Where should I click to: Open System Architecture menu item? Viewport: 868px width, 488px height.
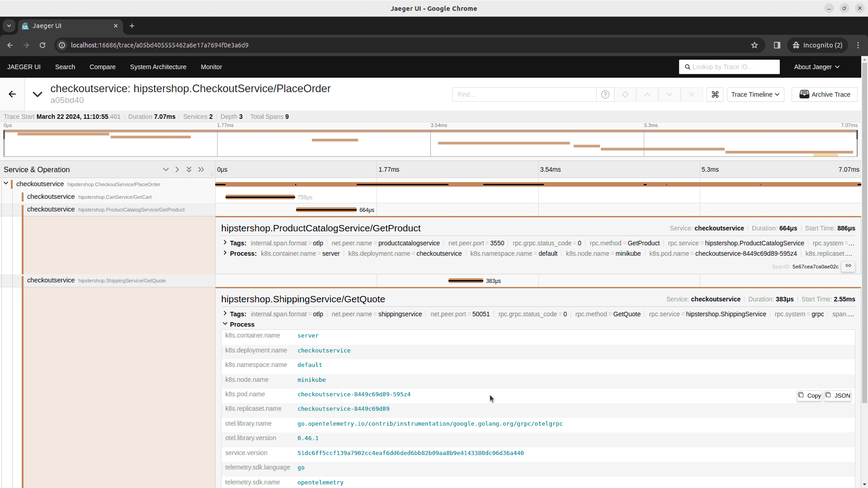coord(158,67)
